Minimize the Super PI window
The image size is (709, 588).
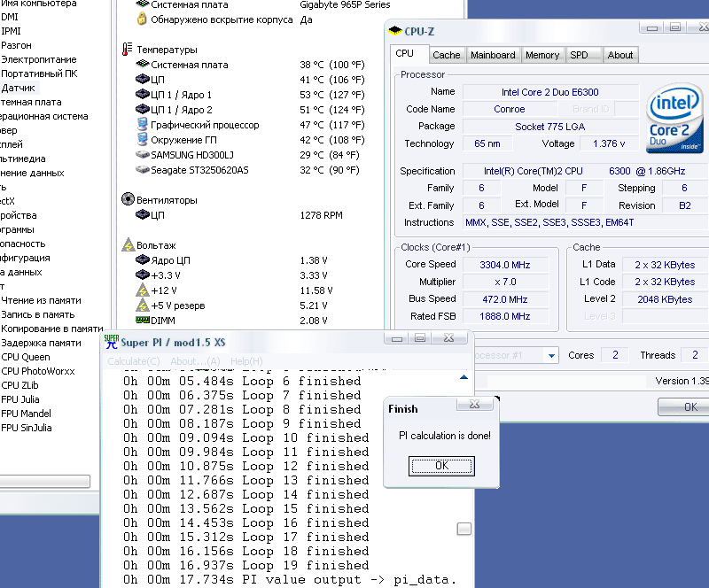click(396, 338)
